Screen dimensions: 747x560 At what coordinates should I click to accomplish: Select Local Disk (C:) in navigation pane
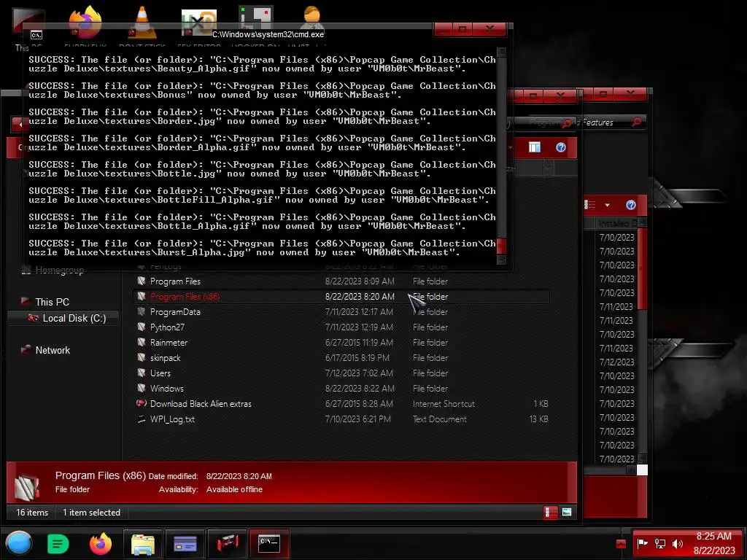(x=63, y=318)
